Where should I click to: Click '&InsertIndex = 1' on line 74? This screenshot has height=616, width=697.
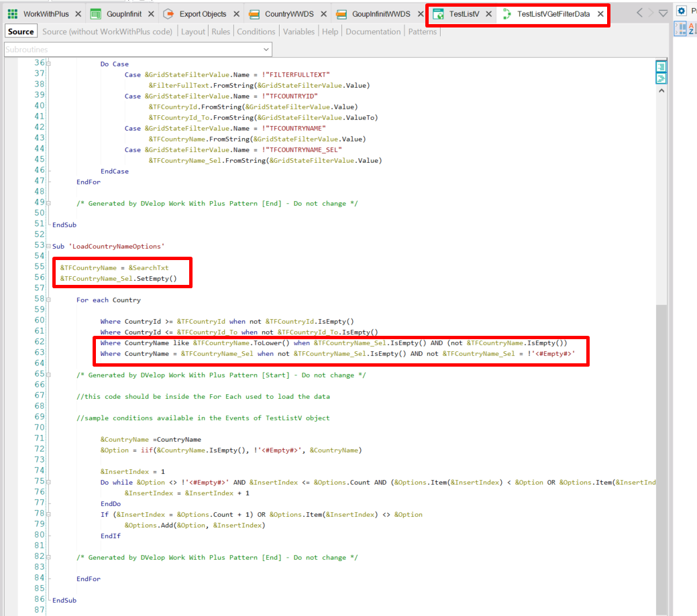click(132, 472)
